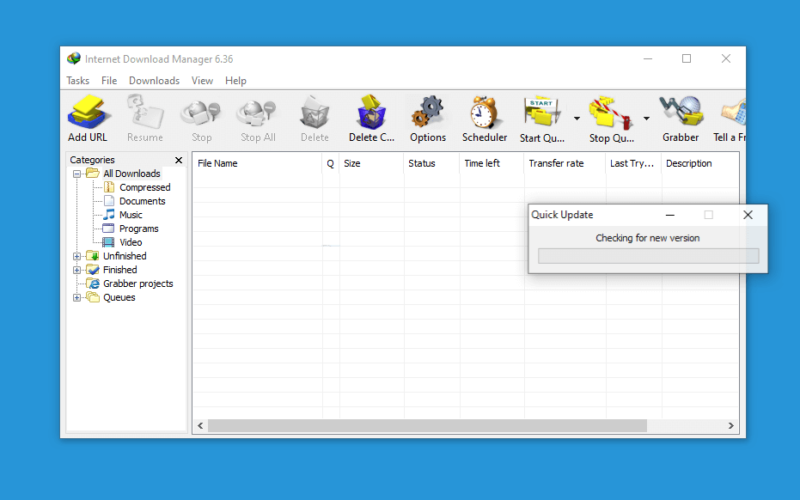The height and width of the screenshot is (500, 800).
Task: Click the Add URL toolbar icon
Action: click(x=88, y=112)
